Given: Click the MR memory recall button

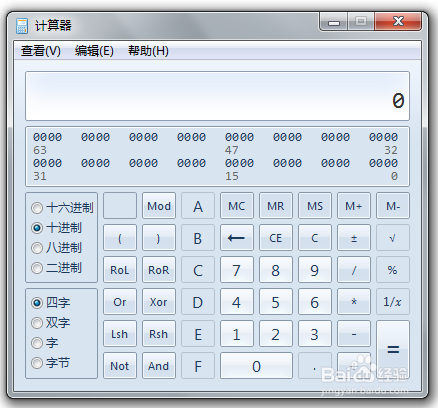Looking at the screenshot, I should click(276, 206).
